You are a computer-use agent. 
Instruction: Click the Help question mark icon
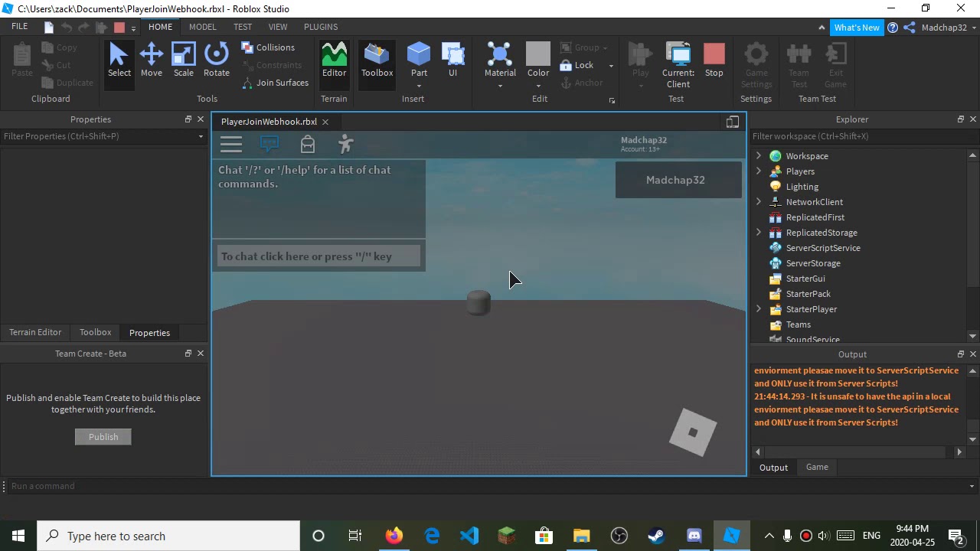click(893, 28)
